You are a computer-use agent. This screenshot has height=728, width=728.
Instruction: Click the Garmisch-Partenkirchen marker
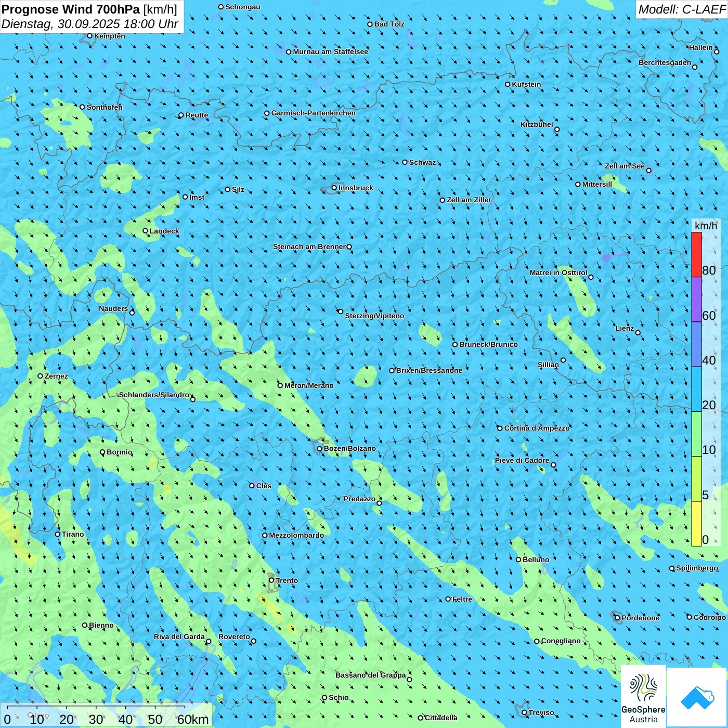tap(267, 113)
